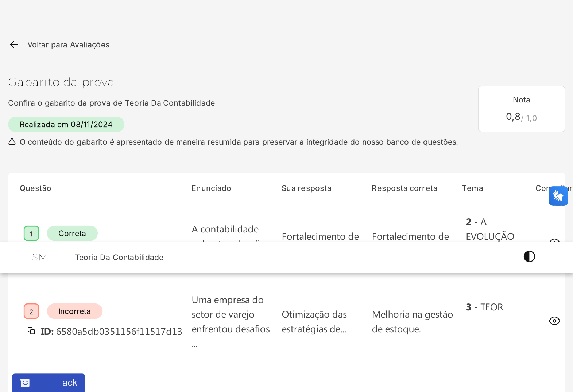This screenshot has height=392, width=573.
Task: Click the back arrow icon
Action: click(14, 44)
